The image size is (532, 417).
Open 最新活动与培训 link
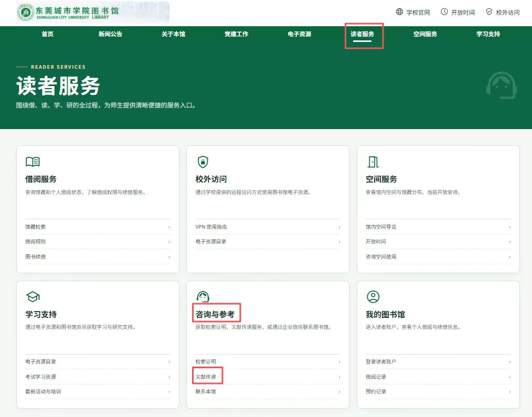click(43, 391)
